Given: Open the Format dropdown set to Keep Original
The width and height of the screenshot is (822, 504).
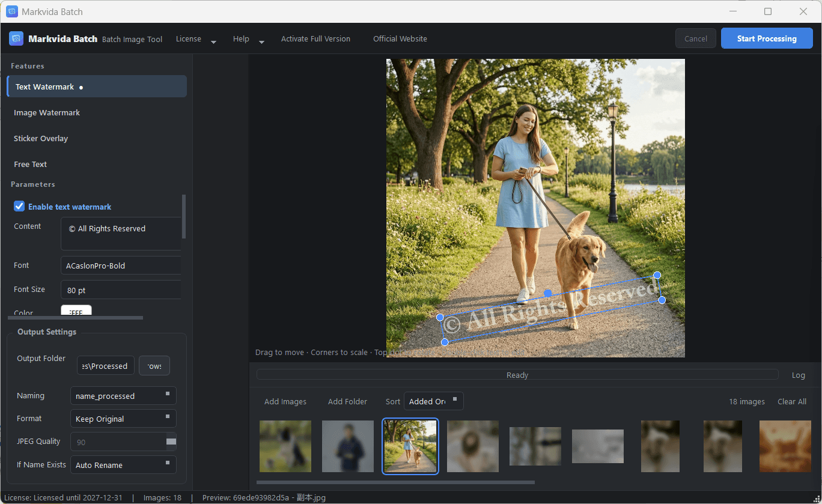Looking at the screenshot, I should coord(123,419).
